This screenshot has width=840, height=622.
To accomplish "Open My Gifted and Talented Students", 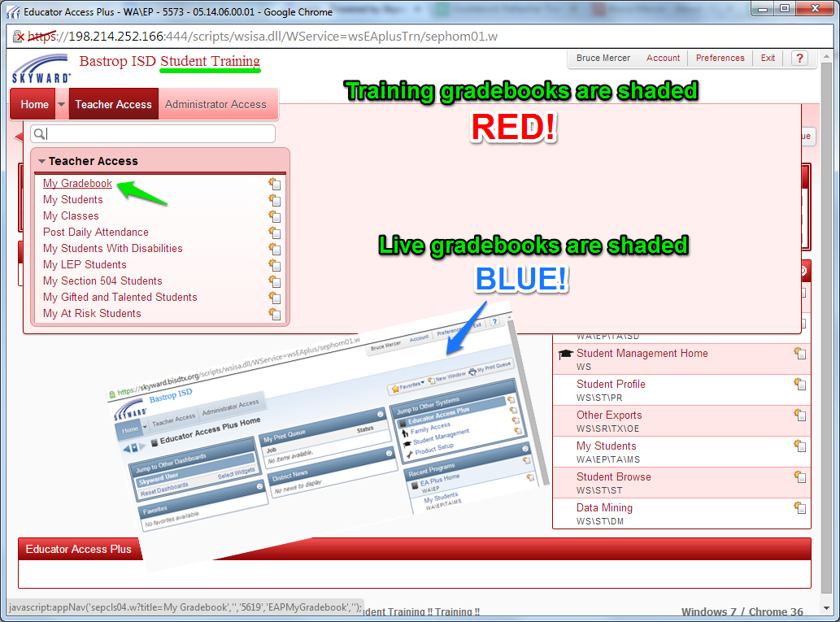I will click(x=120, y=297).
